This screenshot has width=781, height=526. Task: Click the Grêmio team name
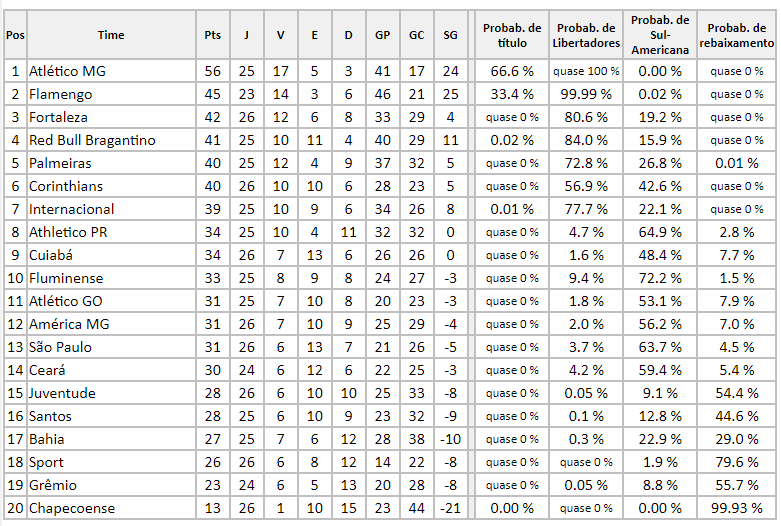coord(53,486)
